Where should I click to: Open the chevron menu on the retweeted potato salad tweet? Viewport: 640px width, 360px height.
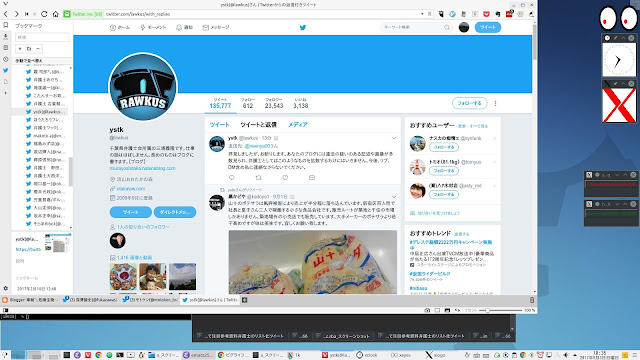coord(394,197)
